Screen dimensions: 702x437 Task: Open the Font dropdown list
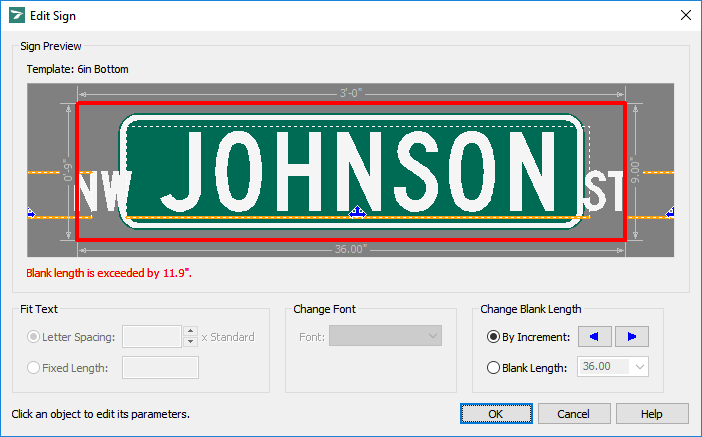pos(385,336)
